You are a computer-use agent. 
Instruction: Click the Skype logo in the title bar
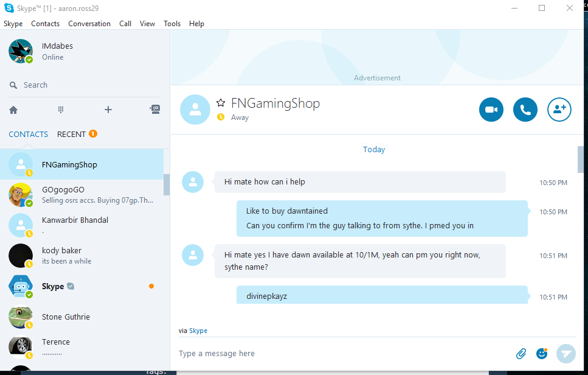9,8
